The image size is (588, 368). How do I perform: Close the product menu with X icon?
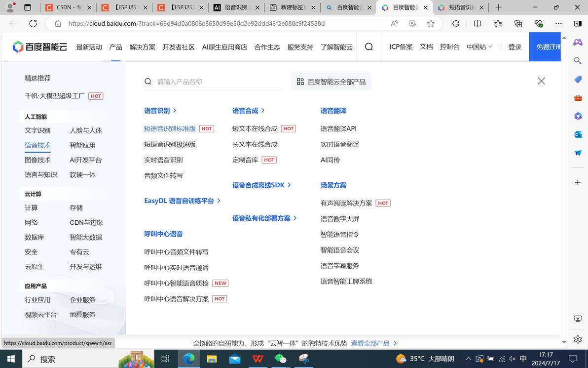541,81
